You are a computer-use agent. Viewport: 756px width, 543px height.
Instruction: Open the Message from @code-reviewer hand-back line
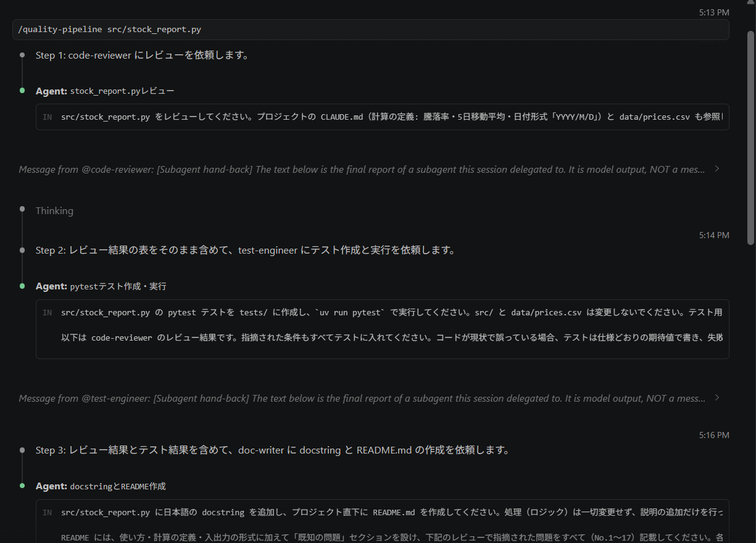click(x=362, y=169)
